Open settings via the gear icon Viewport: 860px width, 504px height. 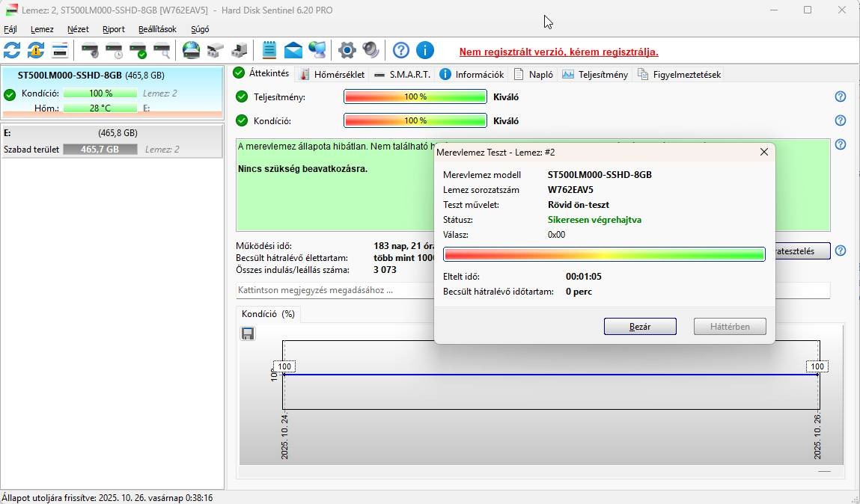coord(347,50)
